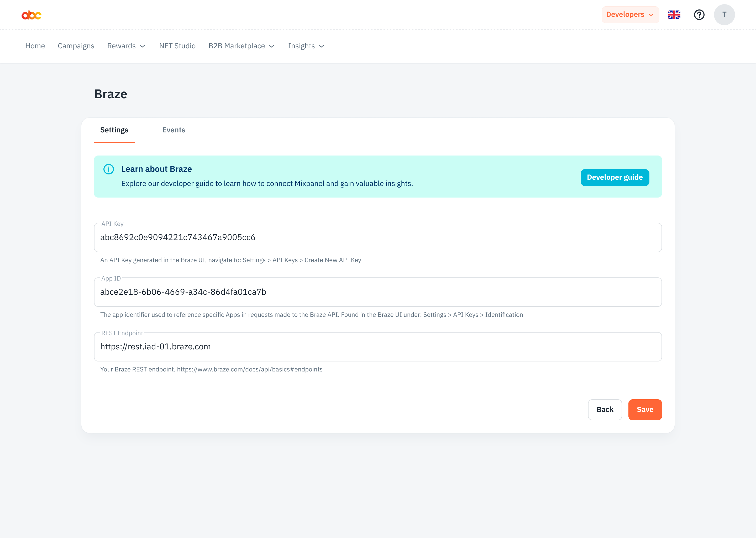Switch to the Events tab

tap(174, 130)
